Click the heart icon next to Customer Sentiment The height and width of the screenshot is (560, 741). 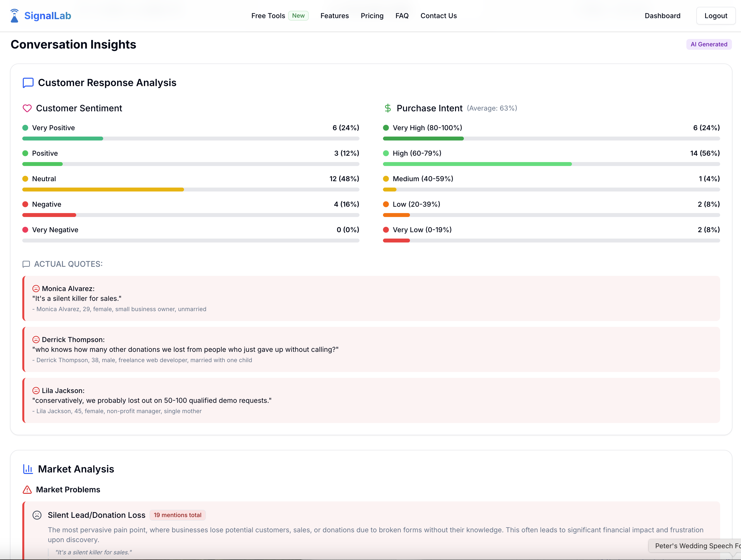click(x=27, y=108)
